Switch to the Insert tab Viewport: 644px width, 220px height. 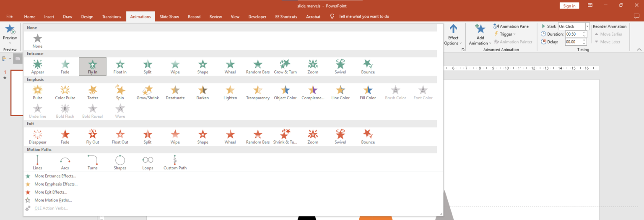(x=49, y=17)
